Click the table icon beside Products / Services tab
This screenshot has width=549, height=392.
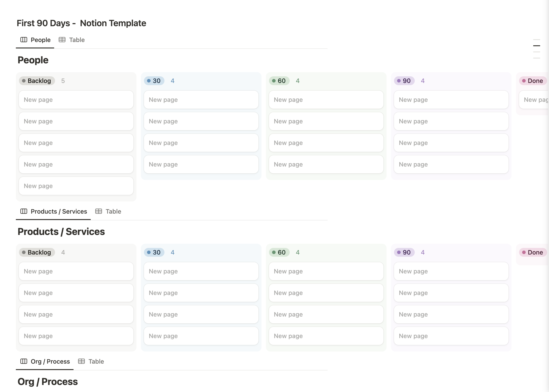[99, 211]
